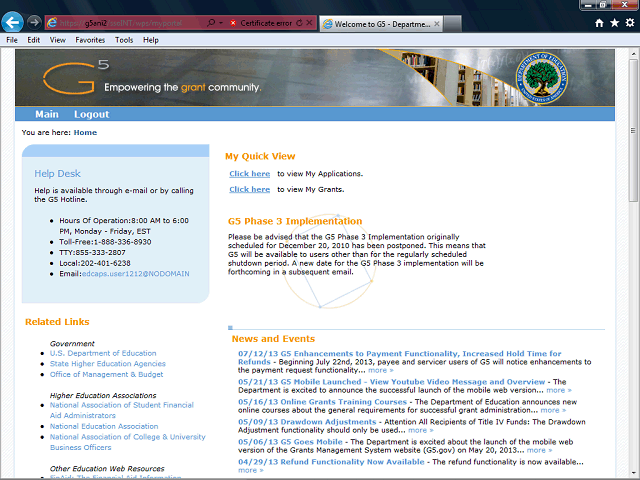Open 05/21/13 G5 Mobile Launched article
Screen dimensions: 640x480
pyautogui.click(x=391, y=382)
